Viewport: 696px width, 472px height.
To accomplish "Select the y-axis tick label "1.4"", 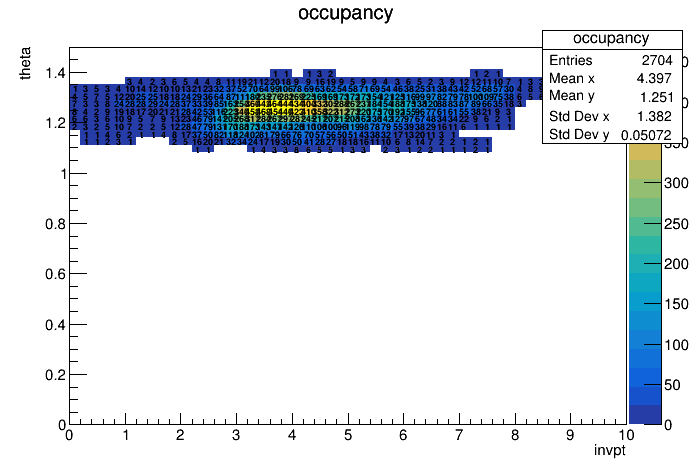I will (x=55, y=73).
